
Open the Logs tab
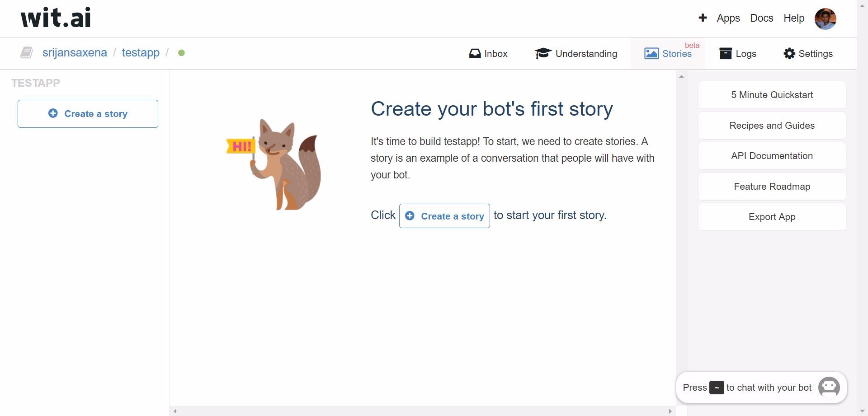(737, 54)
